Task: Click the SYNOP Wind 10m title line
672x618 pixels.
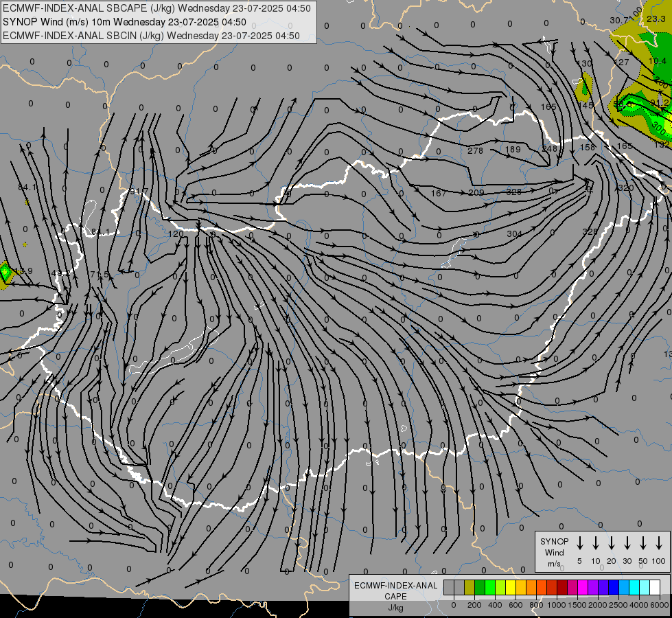Action: coord(125,22)
